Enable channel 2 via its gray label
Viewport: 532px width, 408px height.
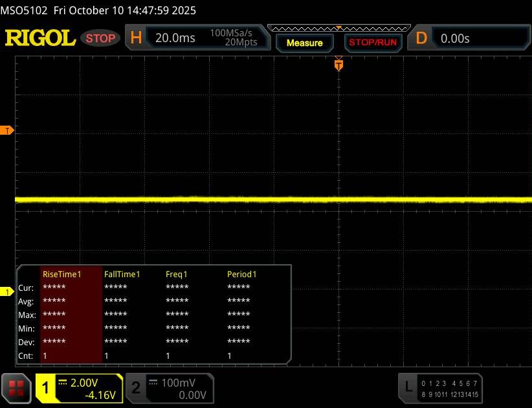point(136,388)
